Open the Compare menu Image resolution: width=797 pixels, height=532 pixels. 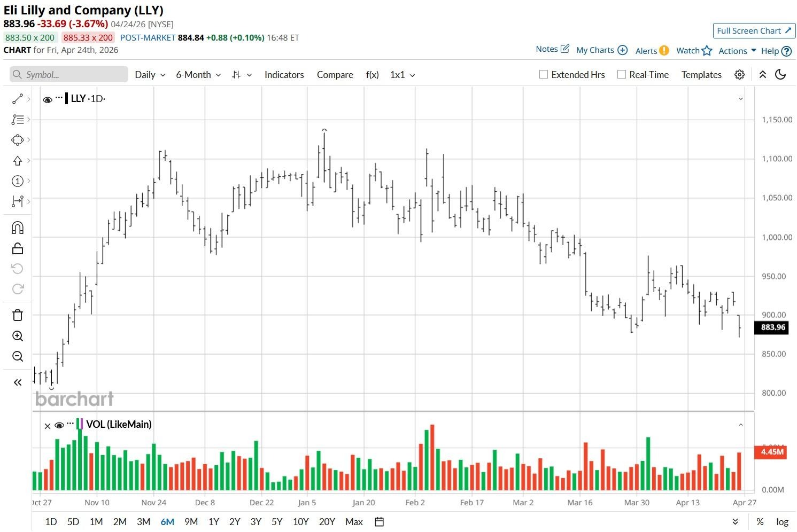335,75
